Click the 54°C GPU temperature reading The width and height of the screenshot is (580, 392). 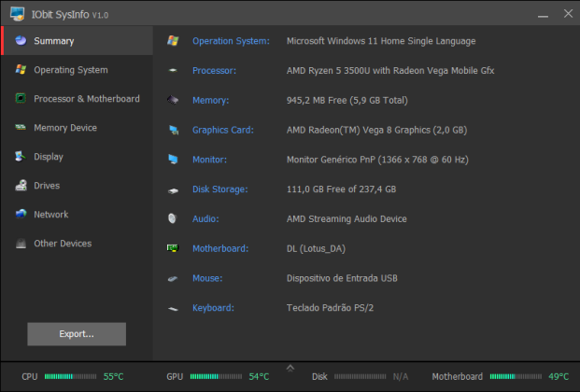pyautogui.click(x=259, y=376)
